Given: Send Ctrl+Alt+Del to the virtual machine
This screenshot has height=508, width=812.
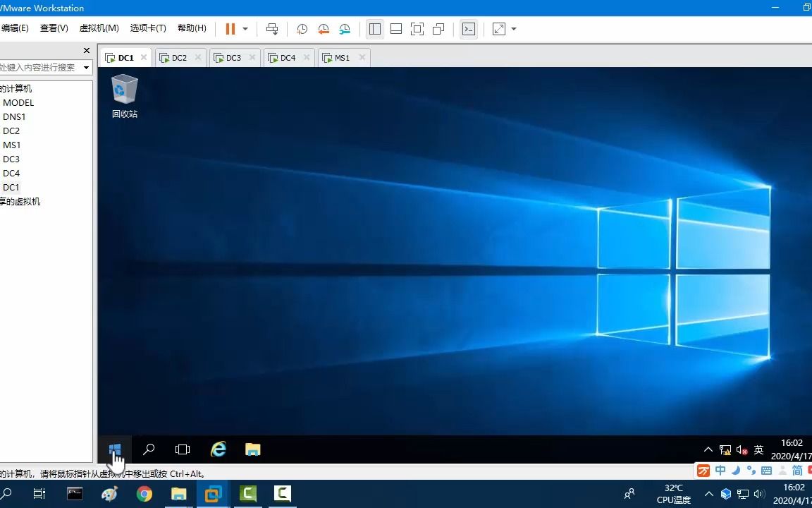Looking at the screenshot, I should click(272, 29).
